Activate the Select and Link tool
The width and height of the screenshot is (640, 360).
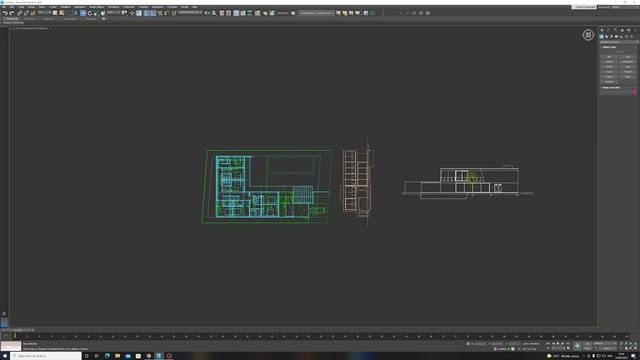[x=19, y=13]
